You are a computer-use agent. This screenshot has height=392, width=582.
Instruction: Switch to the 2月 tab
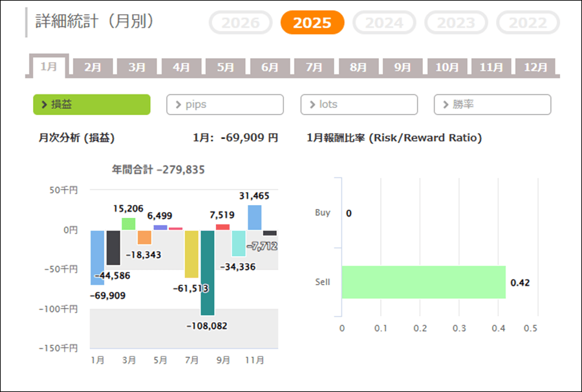93,67
